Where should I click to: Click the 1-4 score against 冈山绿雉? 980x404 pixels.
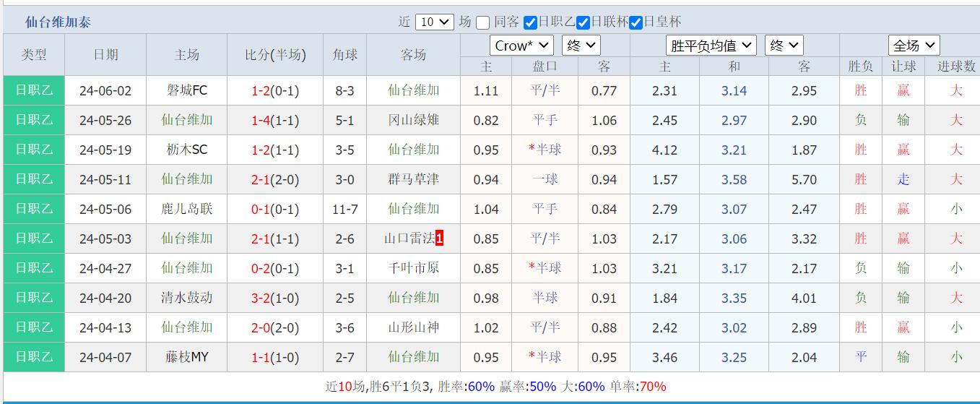pos(261,121)
